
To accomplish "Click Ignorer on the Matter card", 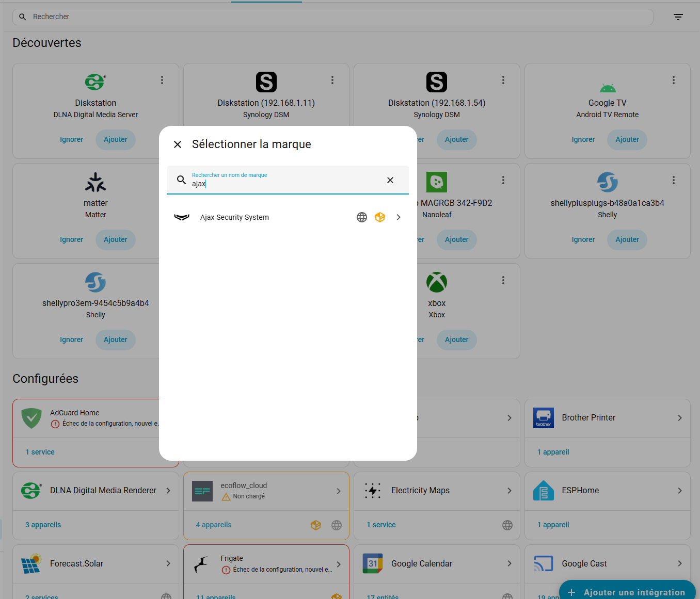I will pyautogui.click(x=71, y=239).
